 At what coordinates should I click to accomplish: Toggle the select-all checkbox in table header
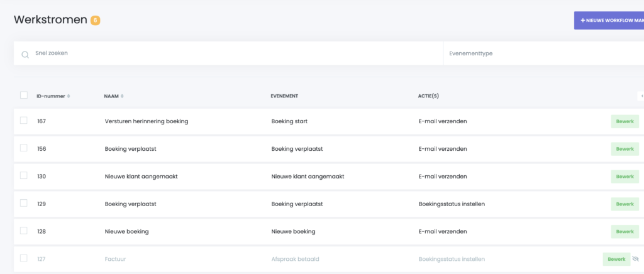click(24, 96)
